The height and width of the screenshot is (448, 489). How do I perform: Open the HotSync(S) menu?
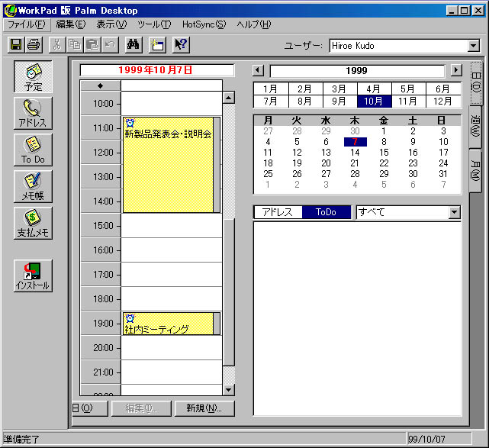coord(204,24)
